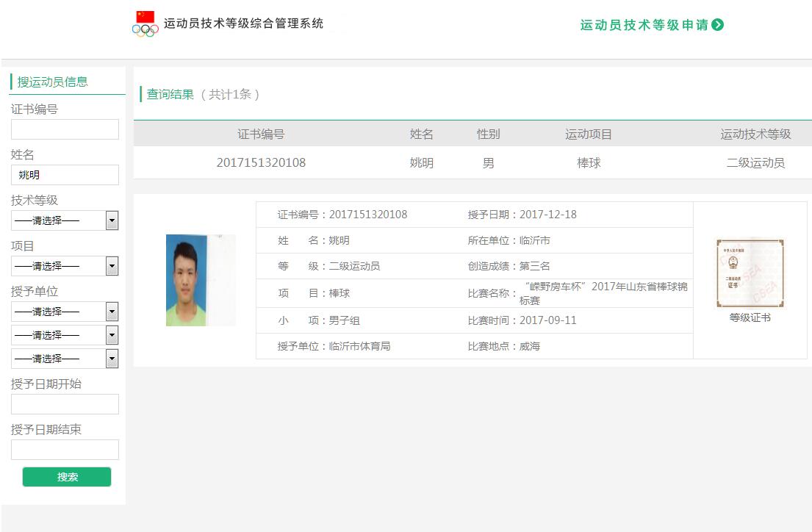Click the 姓名 field containing 姚明
The image size is (812, 532).
(65, 175)
